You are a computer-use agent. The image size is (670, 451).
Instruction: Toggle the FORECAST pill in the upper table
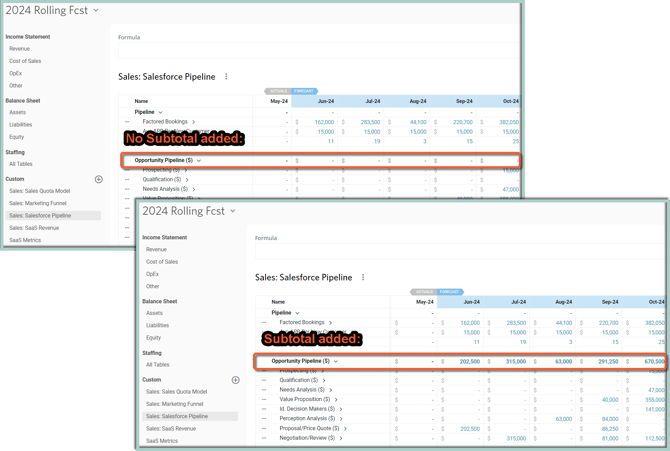304,91
